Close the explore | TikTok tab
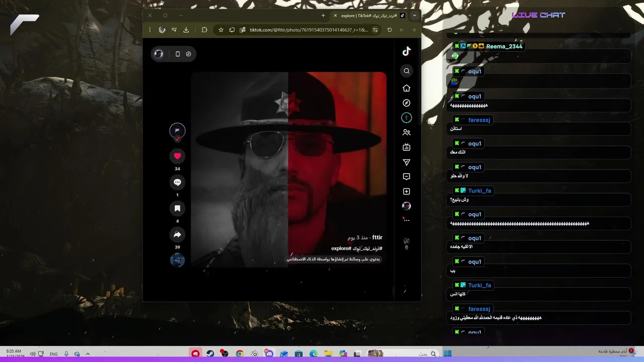Screen dimensions: 644x362 pos(336,16)
